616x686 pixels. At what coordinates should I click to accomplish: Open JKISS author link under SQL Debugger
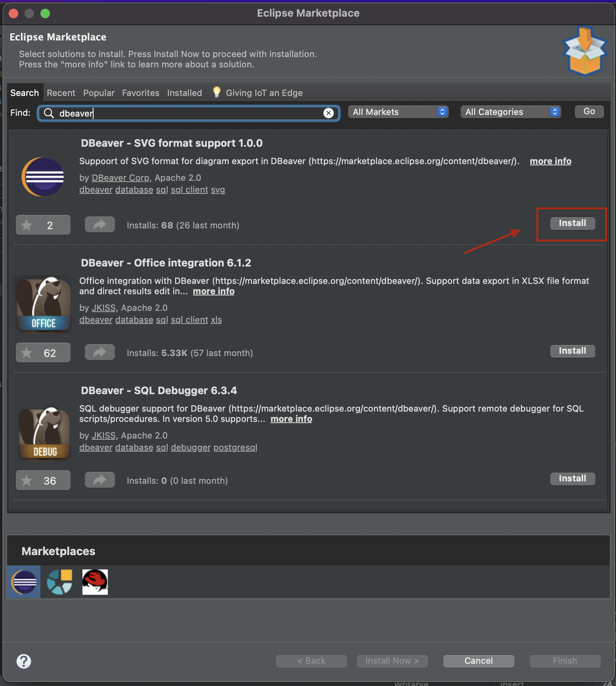pos(104,436)
